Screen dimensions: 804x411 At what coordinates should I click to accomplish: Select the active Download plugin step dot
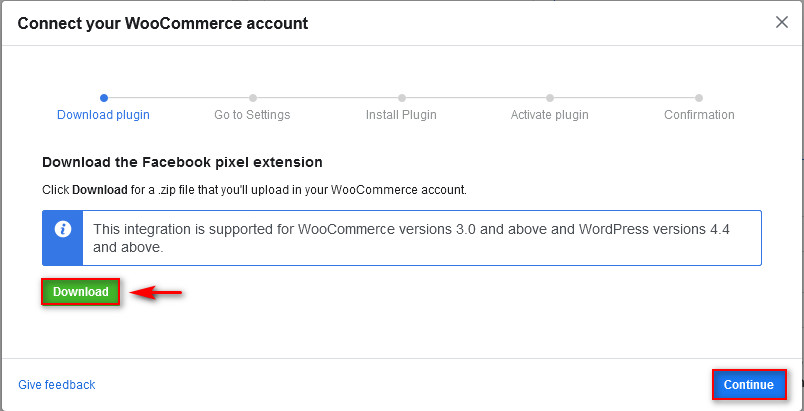tap(104, 98)
